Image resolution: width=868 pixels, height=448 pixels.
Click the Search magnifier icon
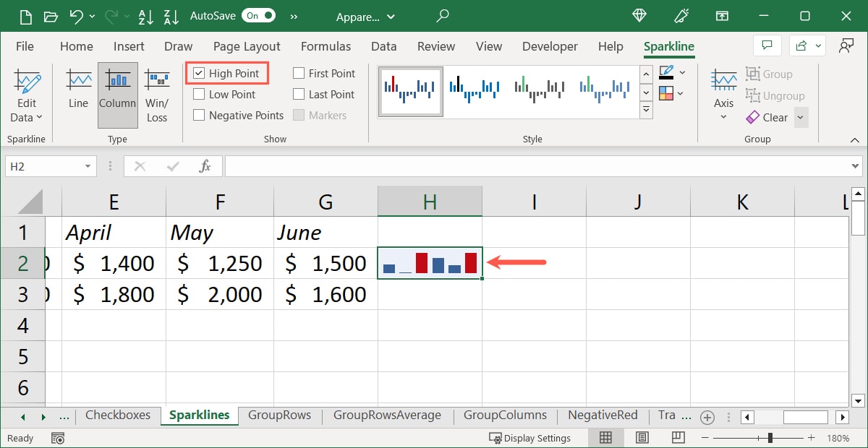pos(443,16)
